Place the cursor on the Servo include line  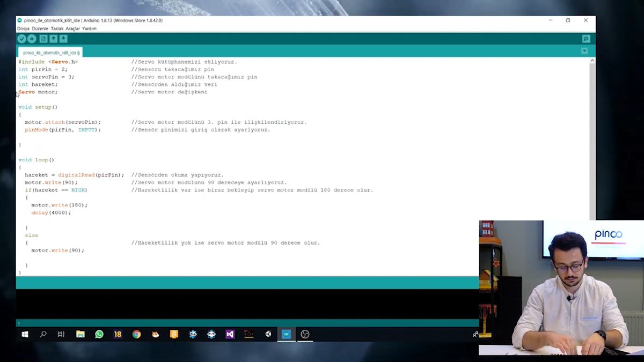pyautogui.click(x=48, y=62)
